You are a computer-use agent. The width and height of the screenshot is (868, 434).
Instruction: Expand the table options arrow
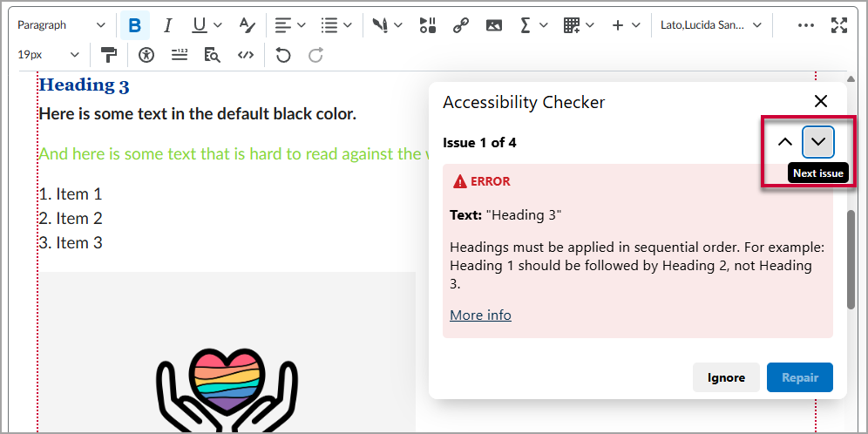coord(590,25)
